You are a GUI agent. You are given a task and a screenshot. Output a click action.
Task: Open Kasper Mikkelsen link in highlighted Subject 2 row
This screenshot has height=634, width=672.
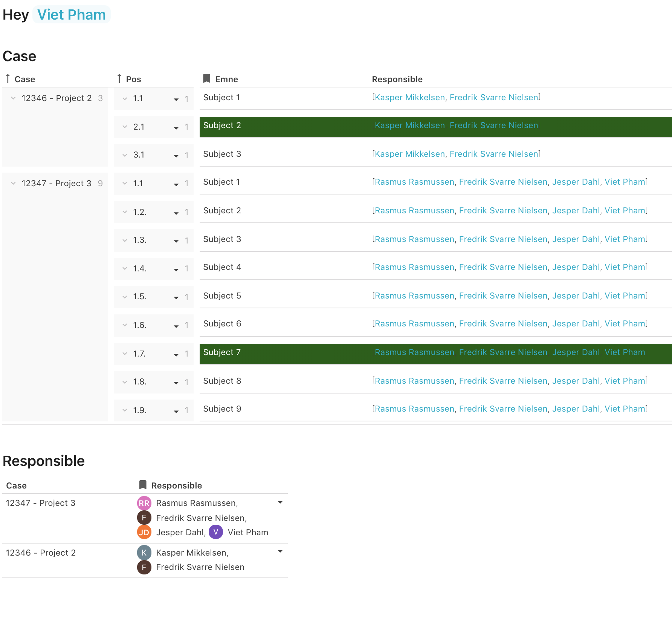click(410, 126)
